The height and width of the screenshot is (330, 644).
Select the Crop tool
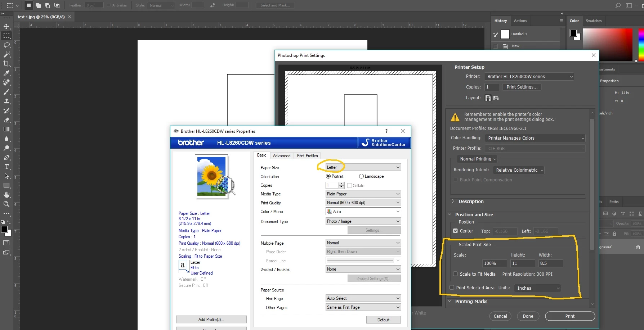point(6,64)
